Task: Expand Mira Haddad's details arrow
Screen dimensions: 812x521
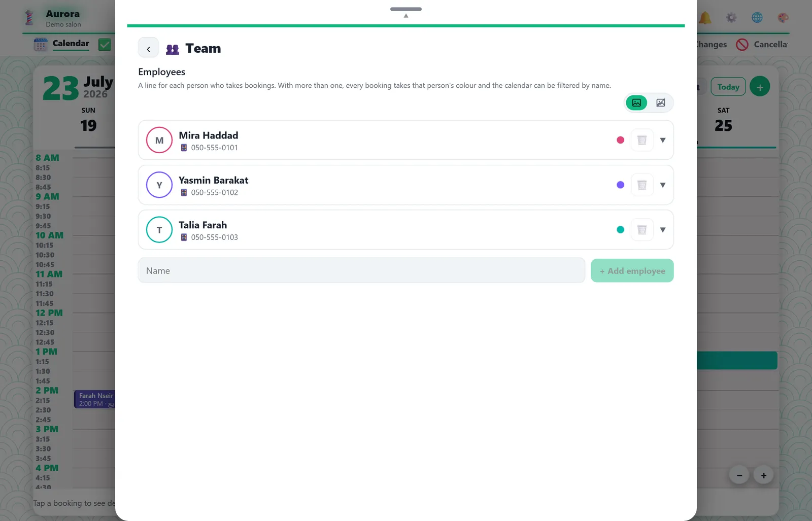Action: click(662, 140)
